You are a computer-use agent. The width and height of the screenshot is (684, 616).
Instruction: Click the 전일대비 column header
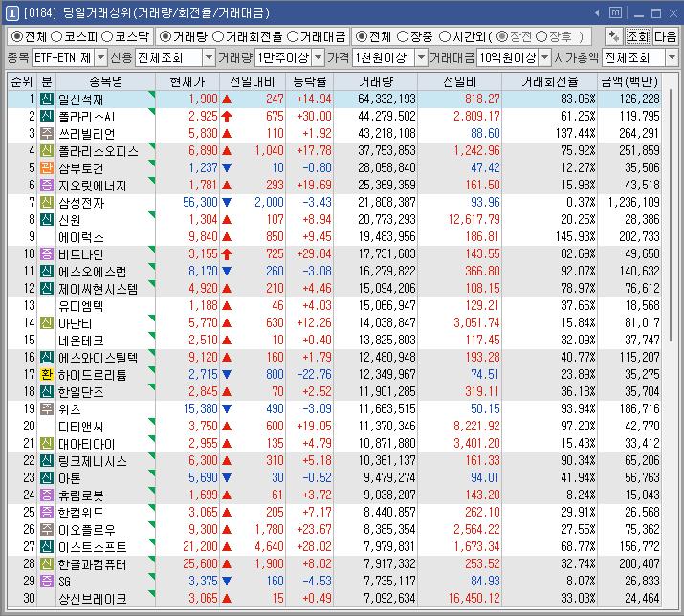253,81
